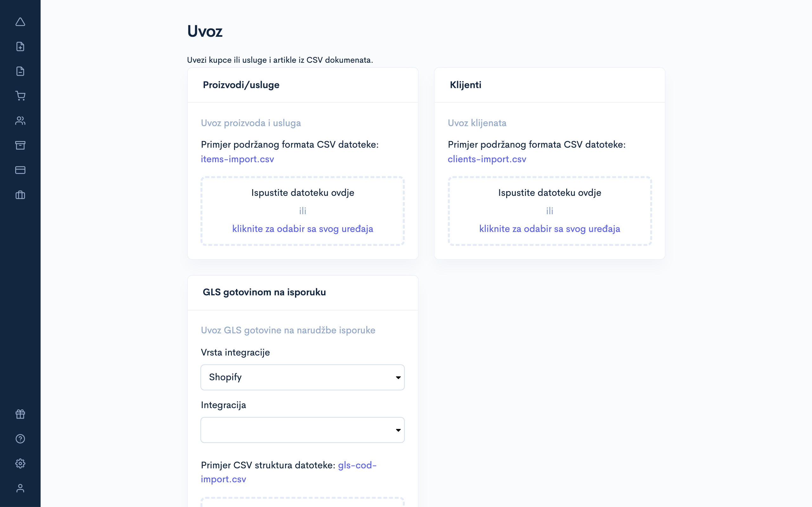Open the shopping cart icon
The height and width of the screenshot is (507, 812).
pos(20,96)
